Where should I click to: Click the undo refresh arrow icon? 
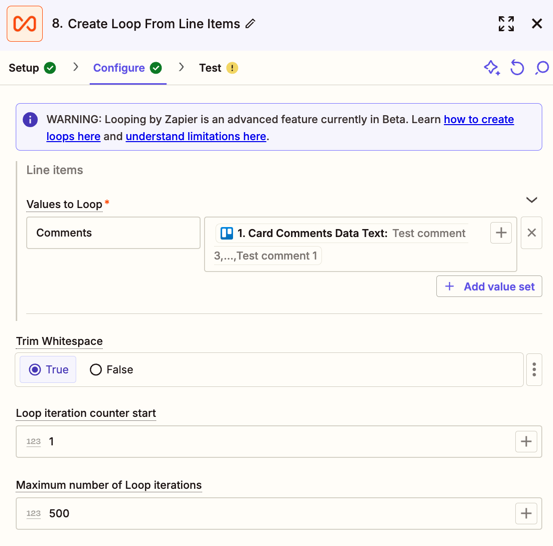(x=517, y=68)
